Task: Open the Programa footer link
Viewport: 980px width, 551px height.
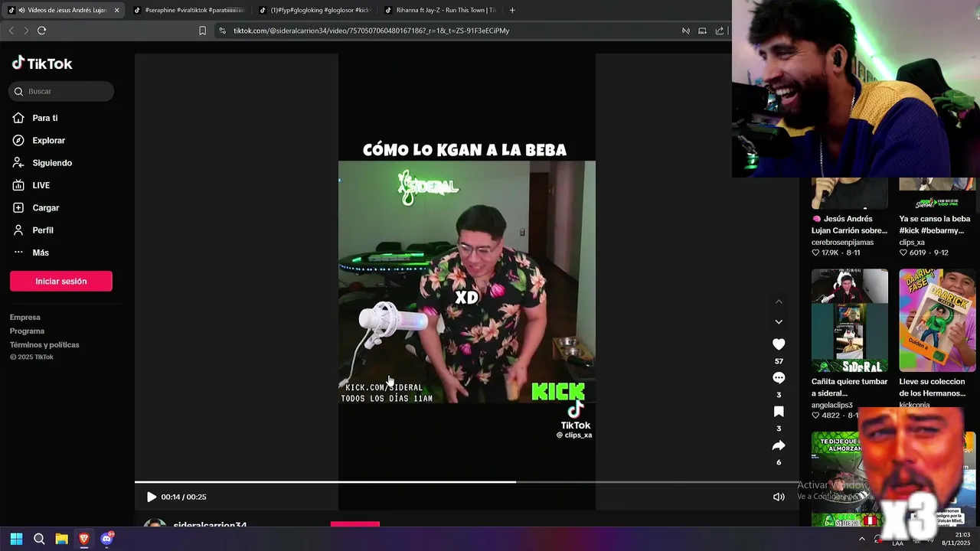Action: (x=27, y=331)
